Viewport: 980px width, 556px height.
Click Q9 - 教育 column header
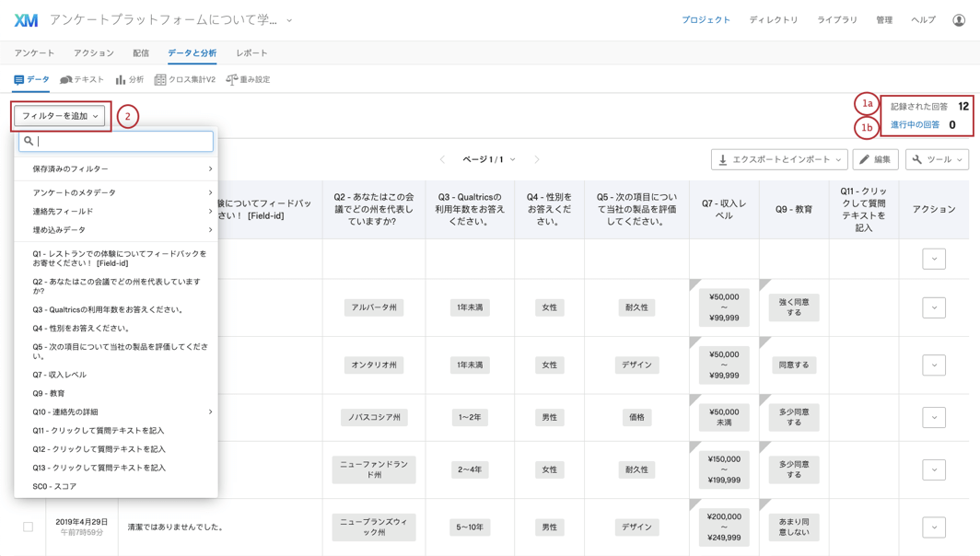pyautogui.click(x=794, y=209)
